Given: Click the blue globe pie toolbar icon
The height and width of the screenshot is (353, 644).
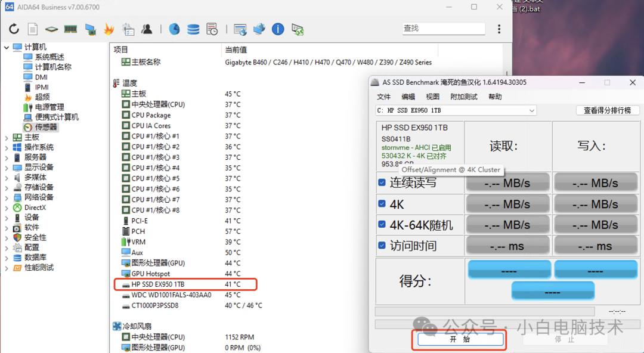Looking at the screenshot, I should pos(174,29).
